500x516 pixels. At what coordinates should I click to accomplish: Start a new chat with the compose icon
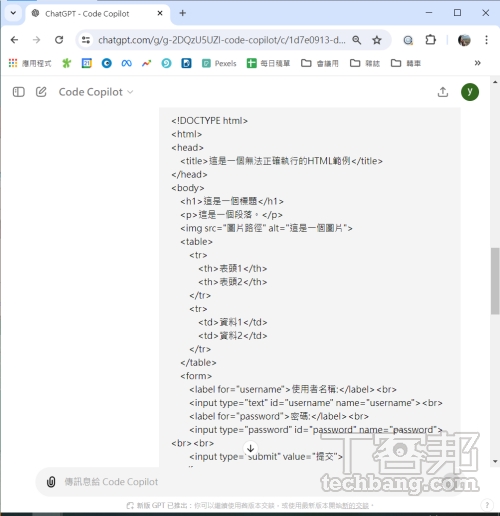tap(41, 92)
